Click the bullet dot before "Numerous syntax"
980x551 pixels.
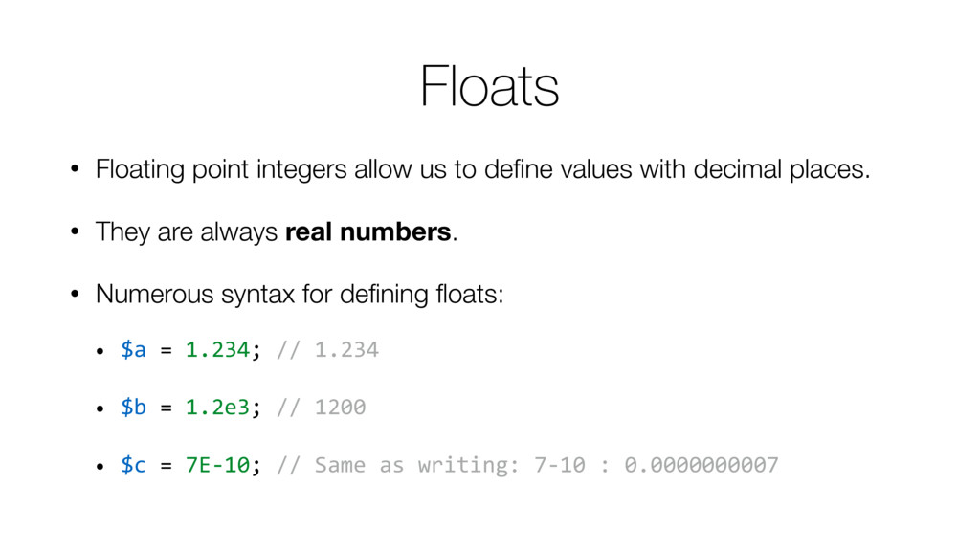pos(75,294)
